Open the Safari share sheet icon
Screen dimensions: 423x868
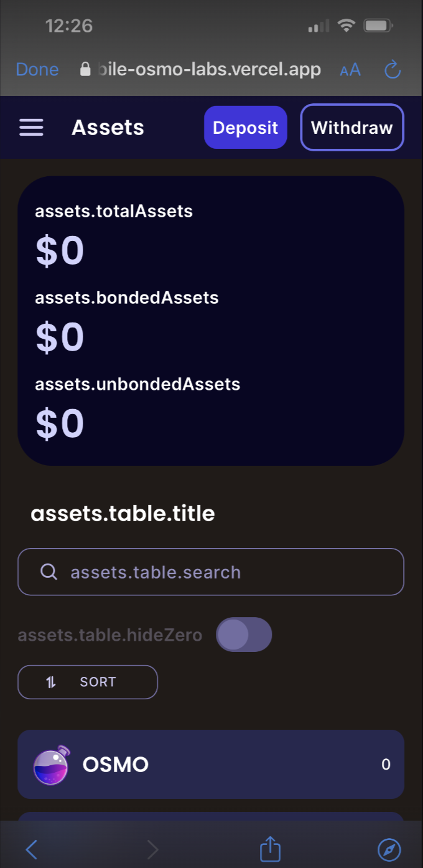[269, 848]
